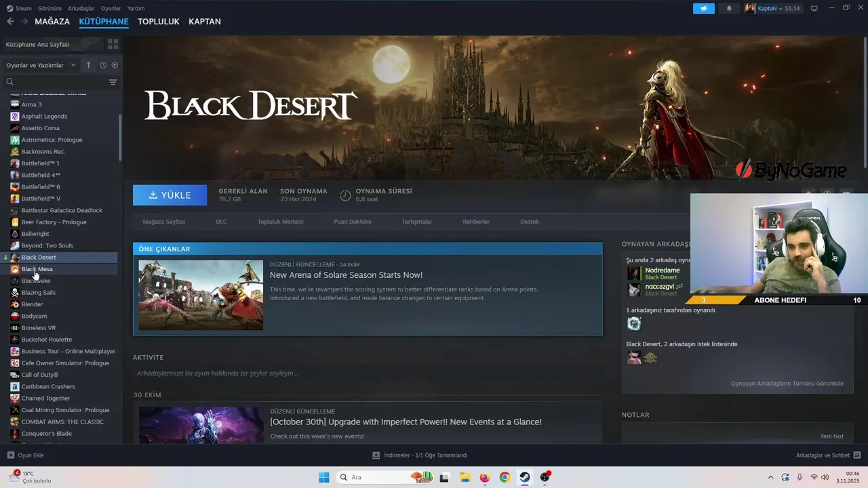This screenshot has height=488, width=868.
Task: Click the KaptaN profile avatar
Action: pos(750,8)
